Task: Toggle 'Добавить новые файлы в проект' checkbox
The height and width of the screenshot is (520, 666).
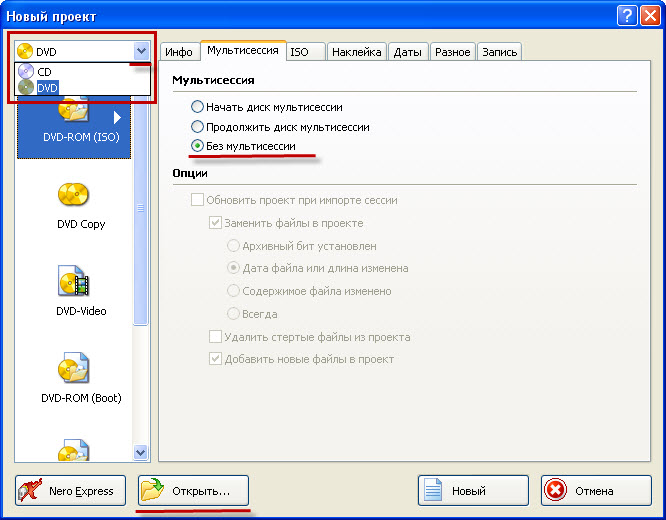Action: coord(215,359)
